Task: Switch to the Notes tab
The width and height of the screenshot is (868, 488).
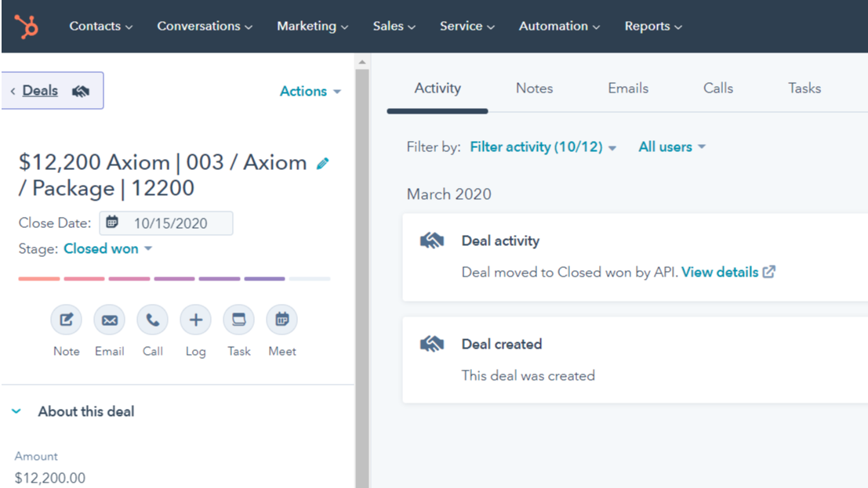Action: coord(534,89)
